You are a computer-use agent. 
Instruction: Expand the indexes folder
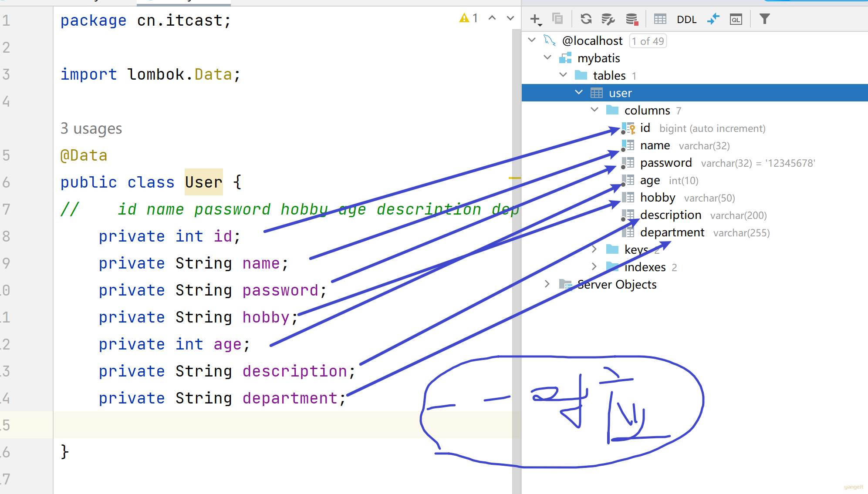pos(594,267)
